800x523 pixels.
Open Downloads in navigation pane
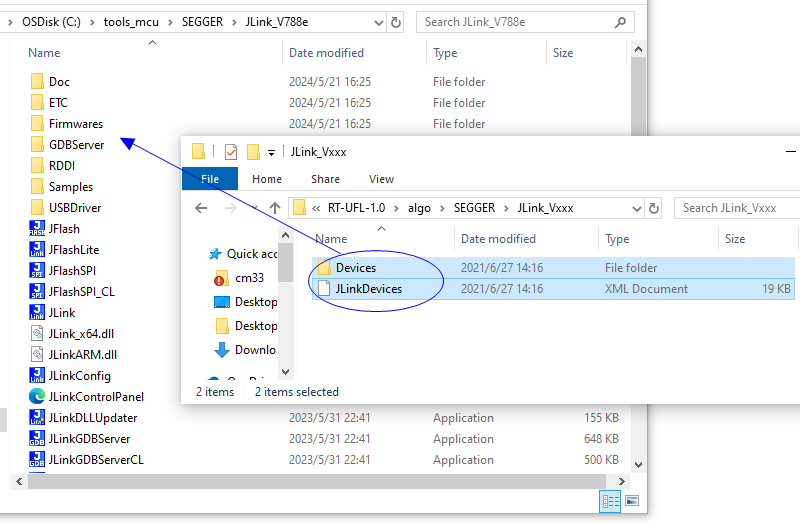[x=247, y=350]
